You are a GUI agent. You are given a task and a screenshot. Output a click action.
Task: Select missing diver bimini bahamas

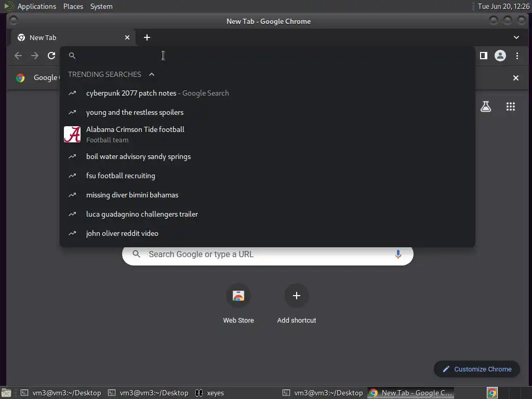(268, 195)
